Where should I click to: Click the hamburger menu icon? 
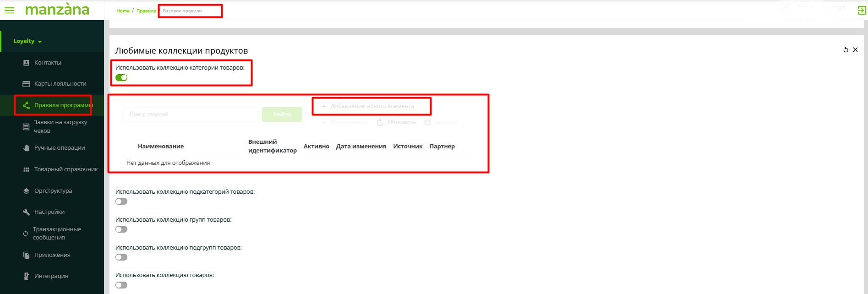pyautogui.click(x=9, y=10)
